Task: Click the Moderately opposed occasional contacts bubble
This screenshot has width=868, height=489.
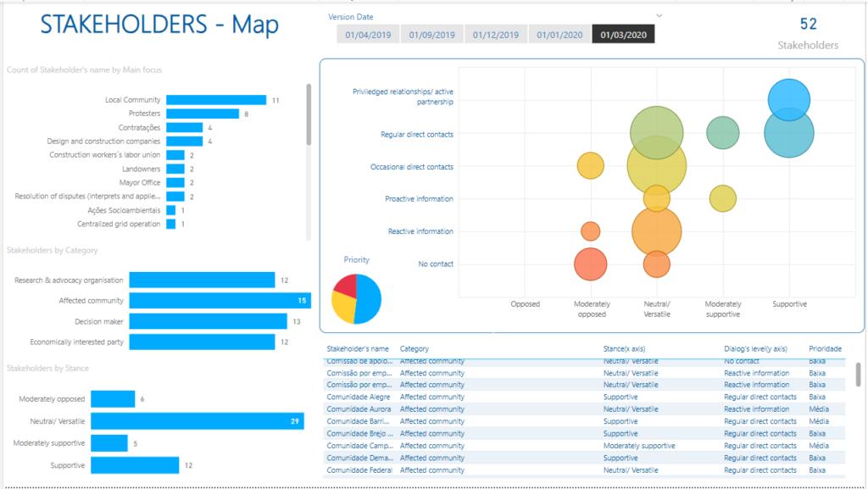Action: coord(591,165)
